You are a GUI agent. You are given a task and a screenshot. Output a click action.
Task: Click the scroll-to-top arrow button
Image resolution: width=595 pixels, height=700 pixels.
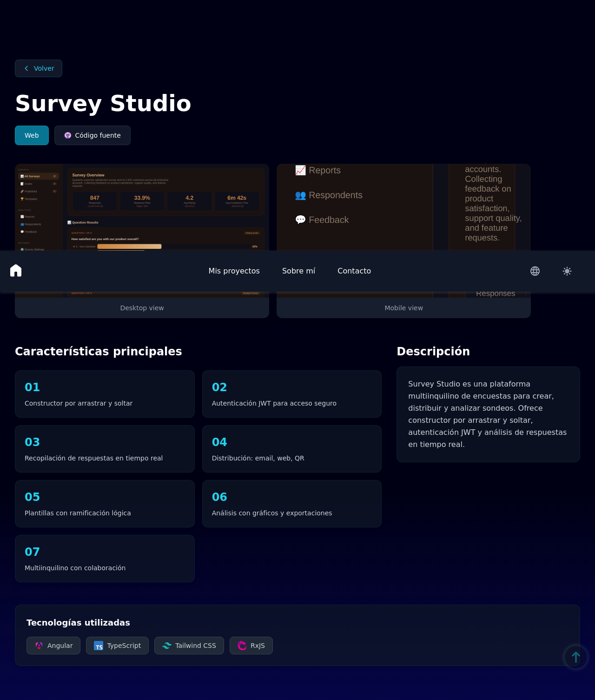point(576,657)
